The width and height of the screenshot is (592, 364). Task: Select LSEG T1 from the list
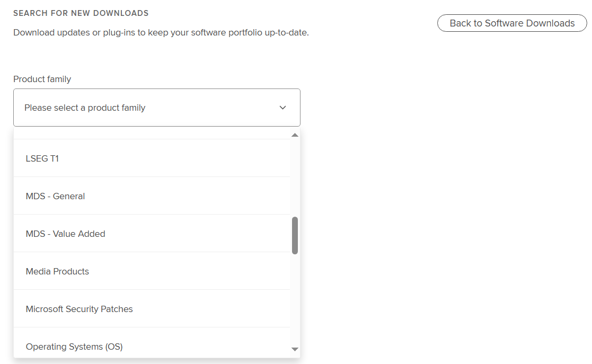pos(42,158)
